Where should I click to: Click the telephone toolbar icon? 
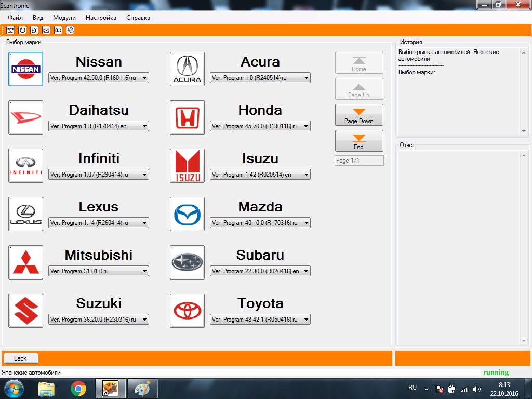[x=10, y=30]
